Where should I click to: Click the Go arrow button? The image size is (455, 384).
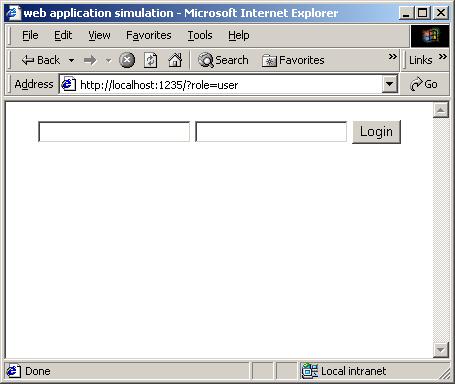pos(424,84)
